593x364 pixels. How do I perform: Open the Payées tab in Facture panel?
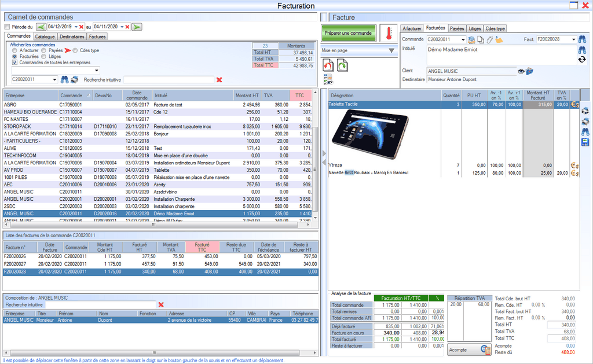click(457, 28)
